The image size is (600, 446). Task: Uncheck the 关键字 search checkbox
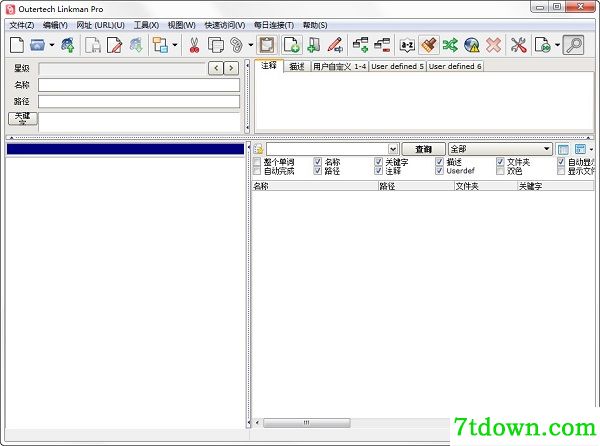point(378,162)
